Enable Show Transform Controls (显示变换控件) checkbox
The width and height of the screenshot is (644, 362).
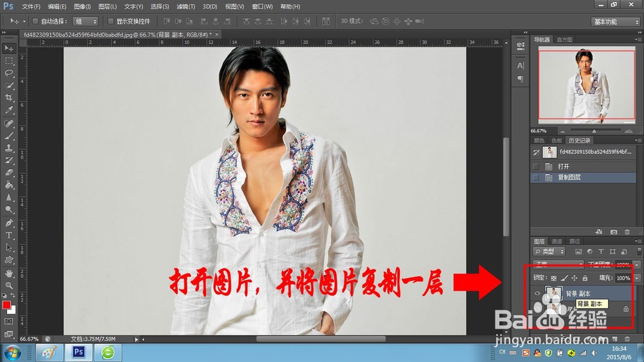(111, 21)
